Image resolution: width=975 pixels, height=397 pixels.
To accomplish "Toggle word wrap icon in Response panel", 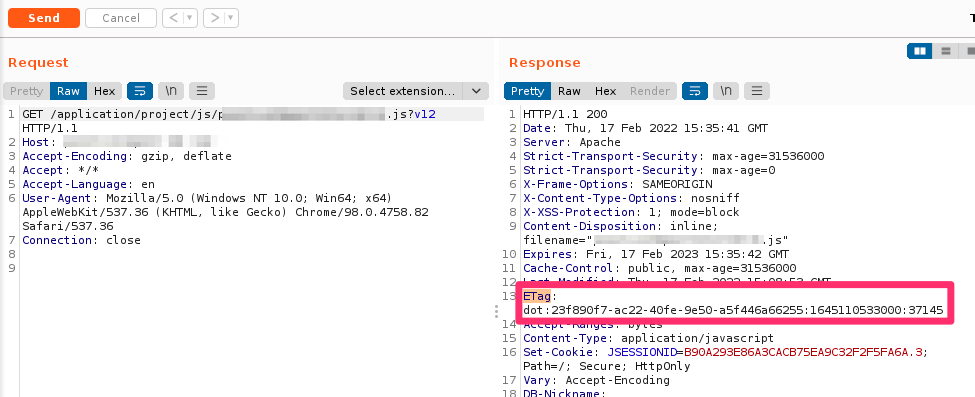I will [x=695, y=91].
